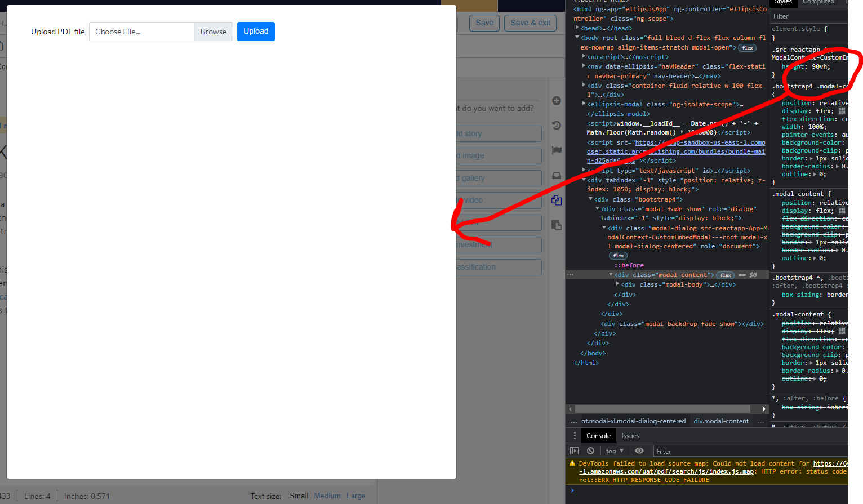The image size is (863, 504).
Task: Expand the nav navHeader element node
Action: (x=584, y=66)
